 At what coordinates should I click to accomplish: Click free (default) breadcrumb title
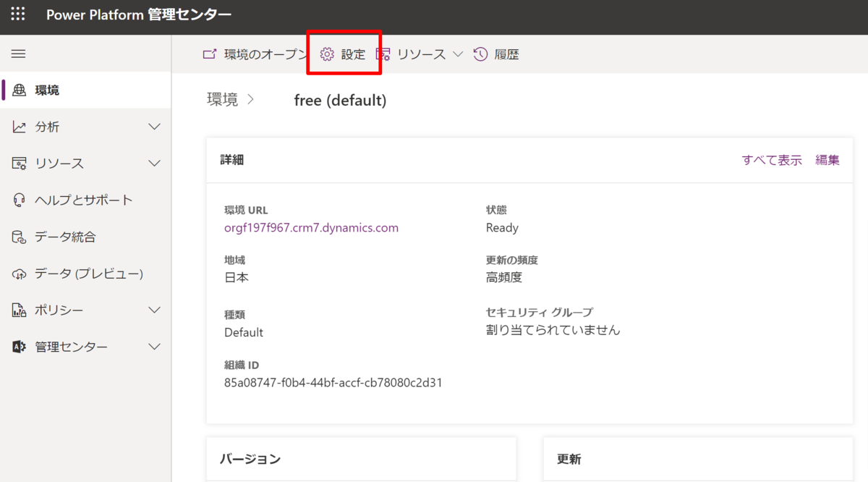(340, 101)
